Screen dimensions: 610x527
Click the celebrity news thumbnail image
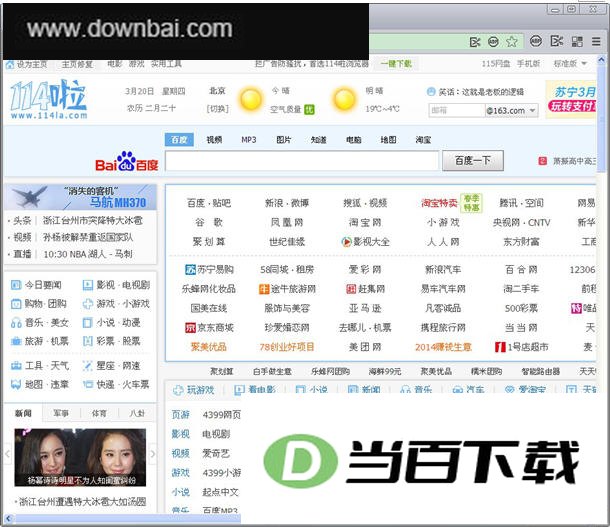point(80,457)
